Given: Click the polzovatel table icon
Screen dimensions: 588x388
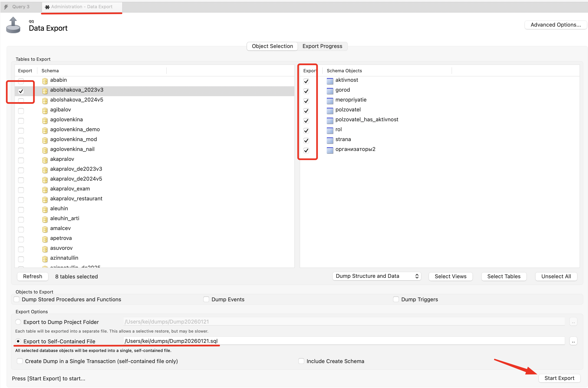Looking at the screenshot, I should pyautogui.click(x=330, y=111).
